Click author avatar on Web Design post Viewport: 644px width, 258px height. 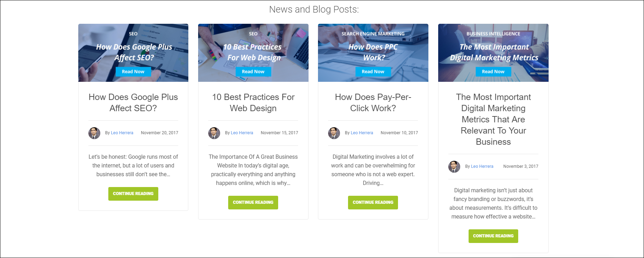pos(214,133)
